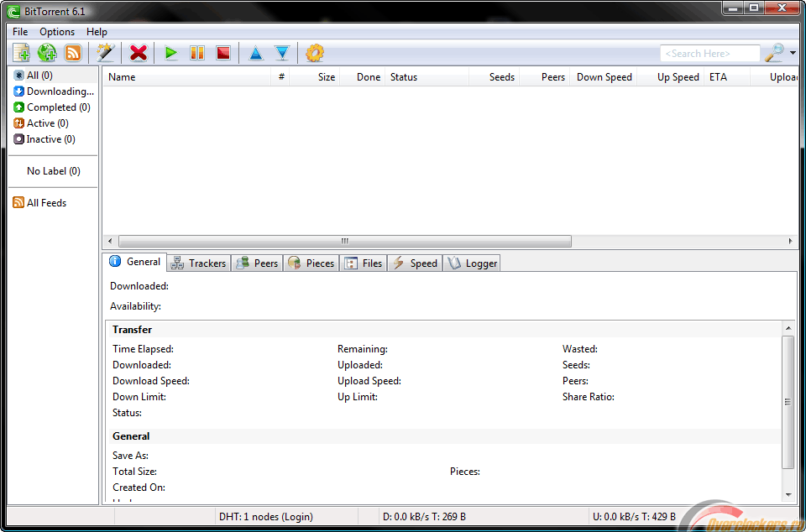Click the details pane scroll down arrow
806x532 pixels.
point(788,495)
